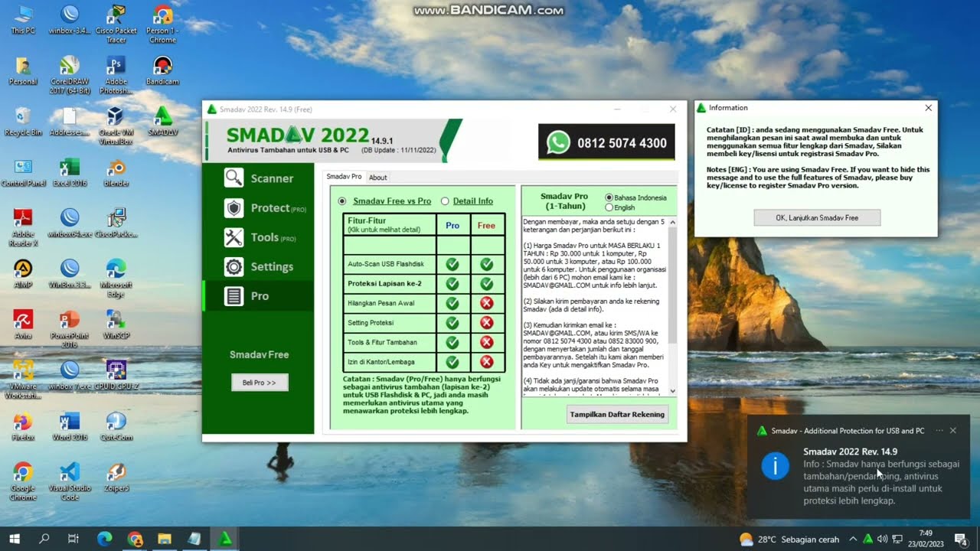Click the Task View taskbar button
The image size is (980, 551).
click(73, 539)
